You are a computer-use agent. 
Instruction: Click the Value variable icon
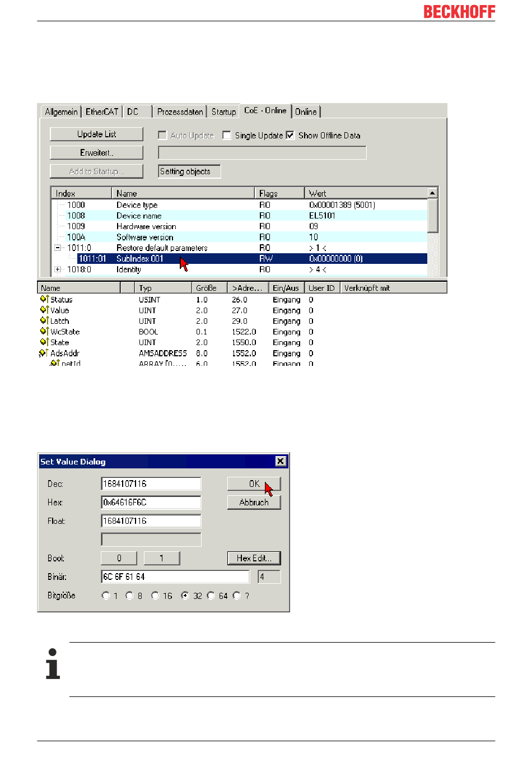pyautogui.click(x=44, y=310)
